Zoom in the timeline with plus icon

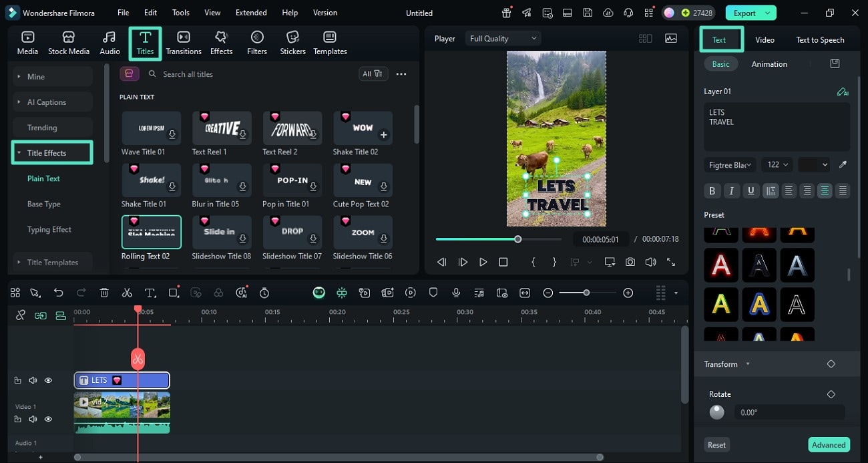click(x=628, y=293)
